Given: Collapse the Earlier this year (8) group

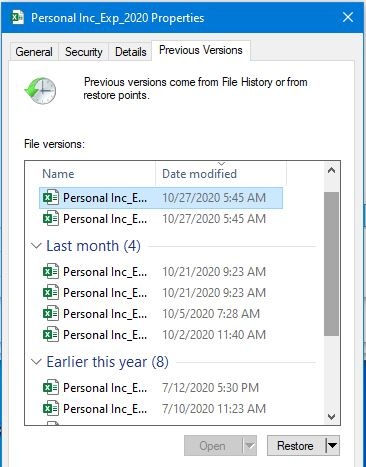Looking at the screenshot, I should (36, 362).
